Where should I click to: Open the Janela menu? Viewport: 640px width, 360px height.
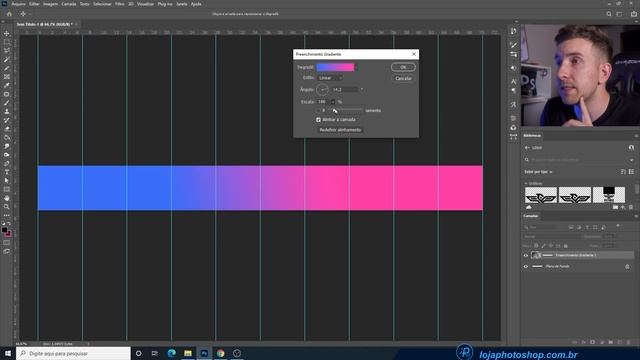click(182, 4)
